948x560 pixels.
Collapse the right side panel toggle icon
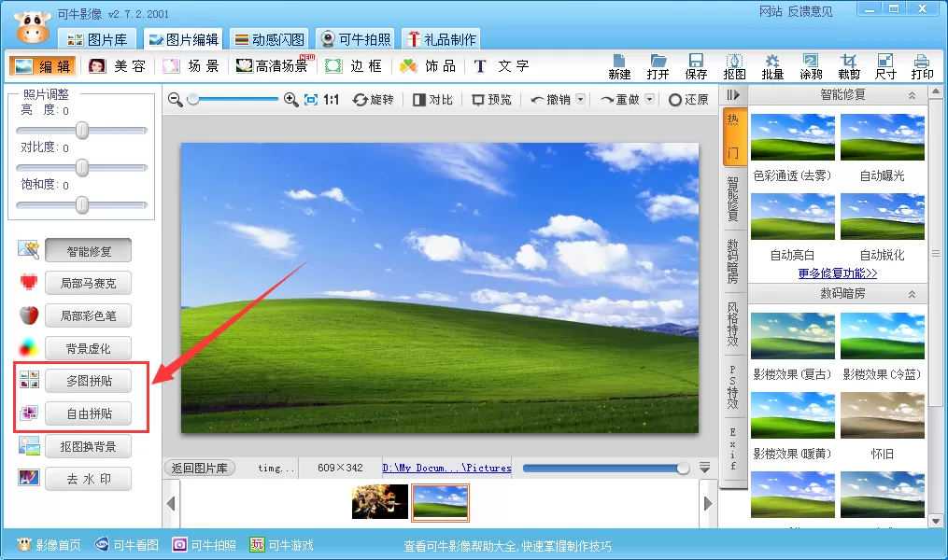[x=733, y=95]
